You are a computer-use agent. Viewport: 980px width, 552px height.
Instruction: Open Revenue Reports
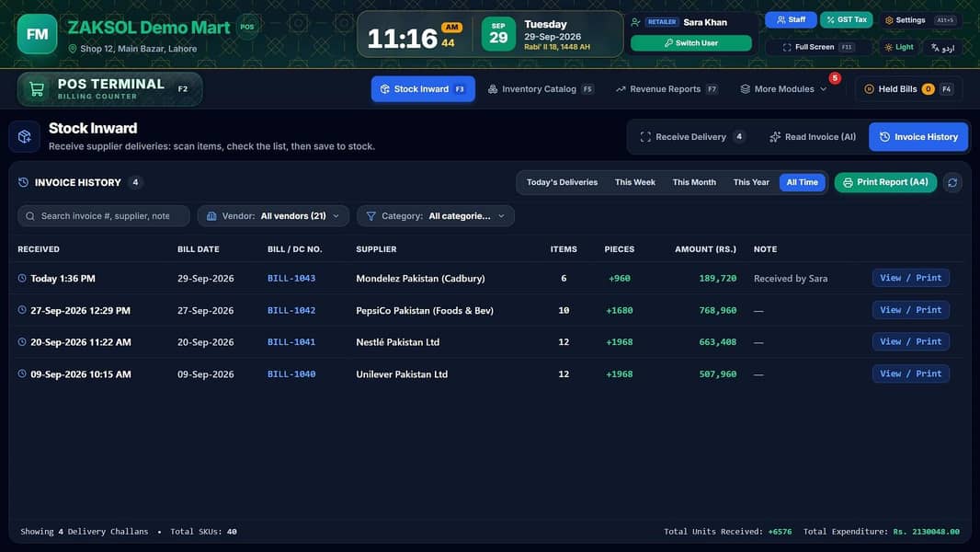coord(667,89)
